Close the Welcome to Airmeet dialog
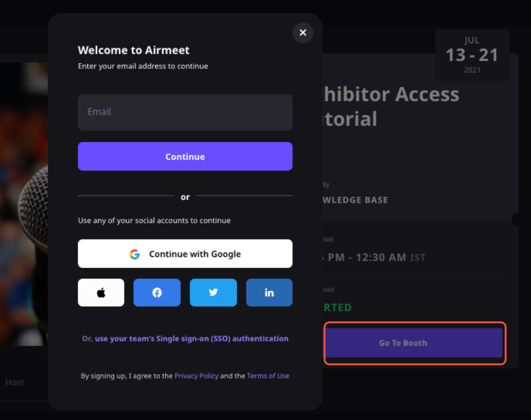The image size is (531, 420). [303, 33]
